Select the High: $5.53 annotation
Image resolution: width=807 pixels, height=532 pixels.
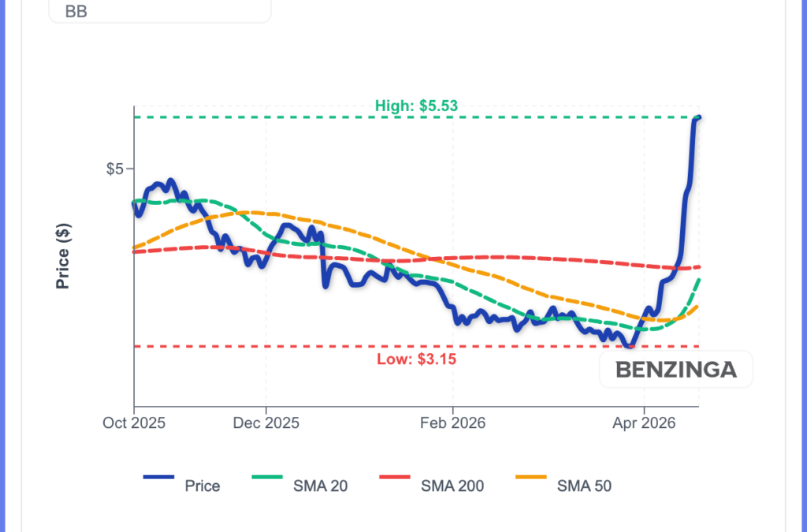click(x=416, y=106)
